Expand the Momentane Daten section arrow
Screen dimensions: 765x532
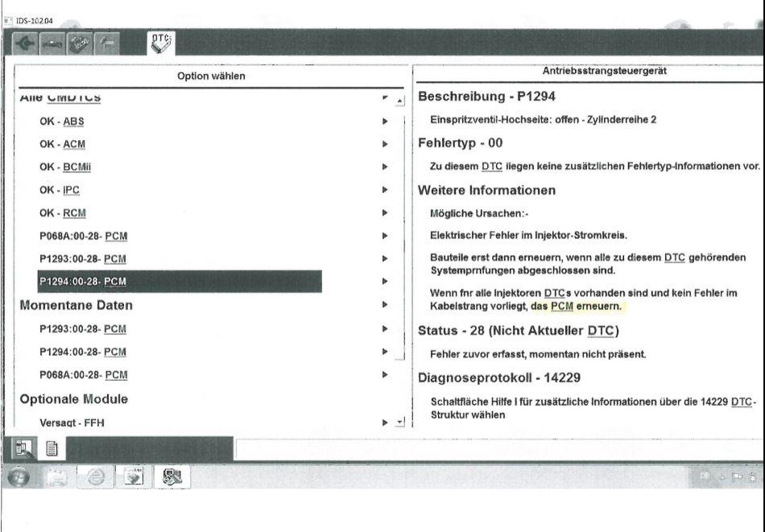pos(386,306)
